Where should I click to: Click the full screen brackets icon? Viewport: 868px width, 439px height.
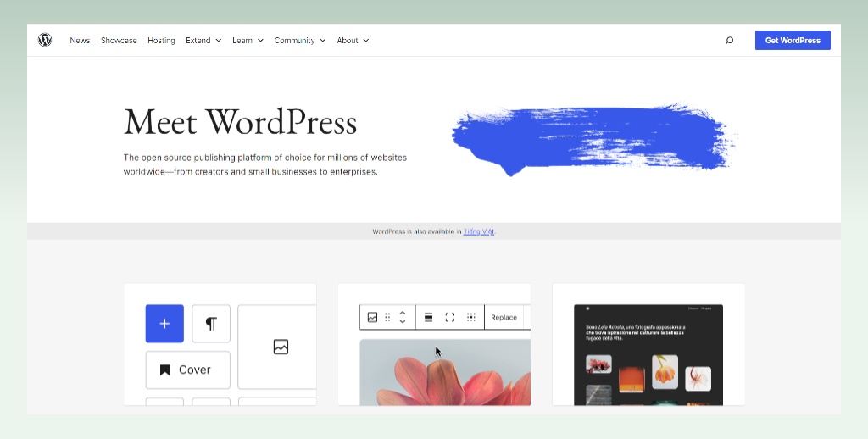tap(449, 317)
